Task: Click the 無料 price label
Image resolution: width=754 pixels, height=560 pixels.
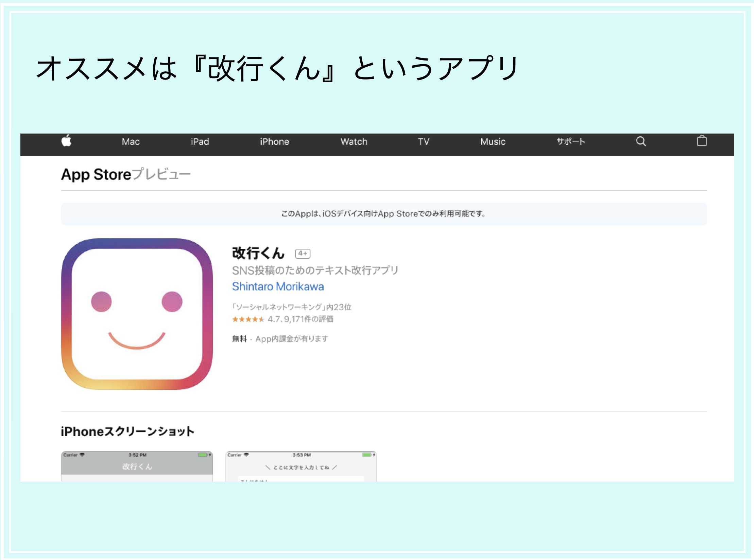Action: tap(239, 338)
